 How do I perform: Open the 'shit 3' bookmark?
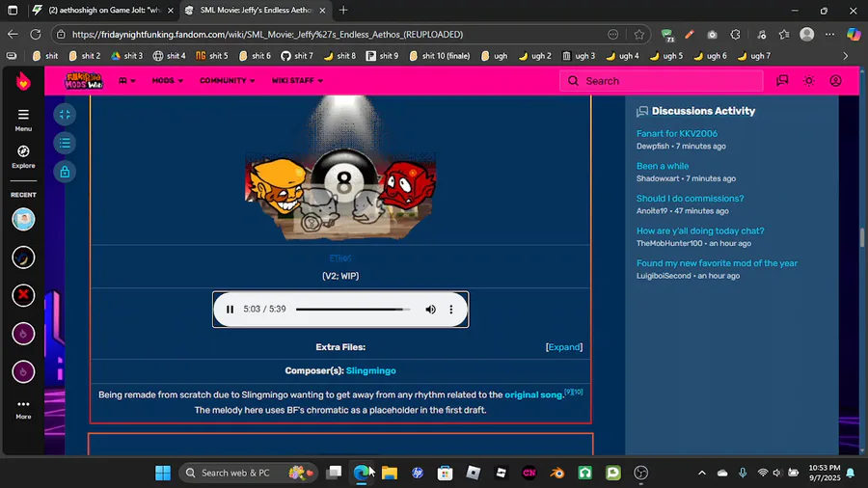point(126,56)
